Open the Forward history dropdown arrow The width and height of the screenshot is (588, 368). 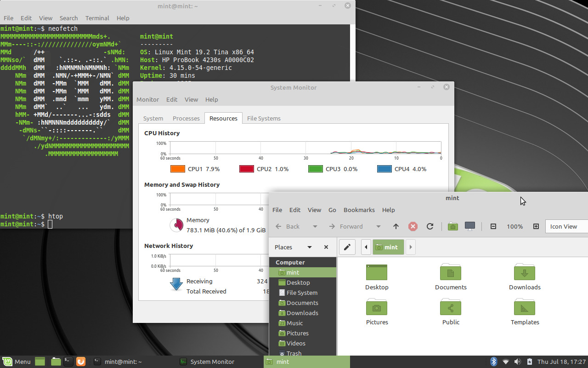(x=379, y=226)
